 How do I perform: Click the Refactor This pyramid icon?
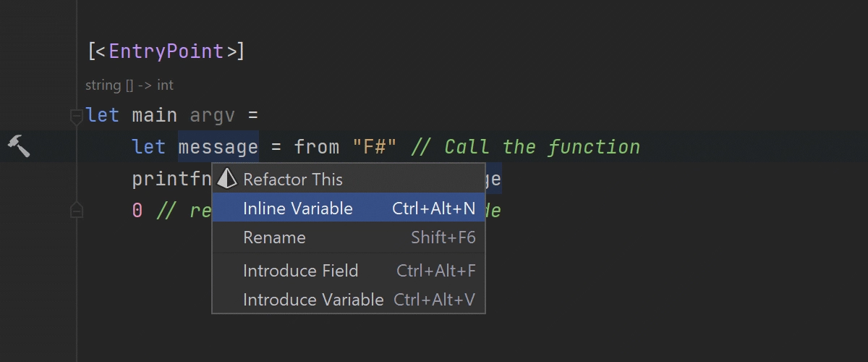(227, 179)
